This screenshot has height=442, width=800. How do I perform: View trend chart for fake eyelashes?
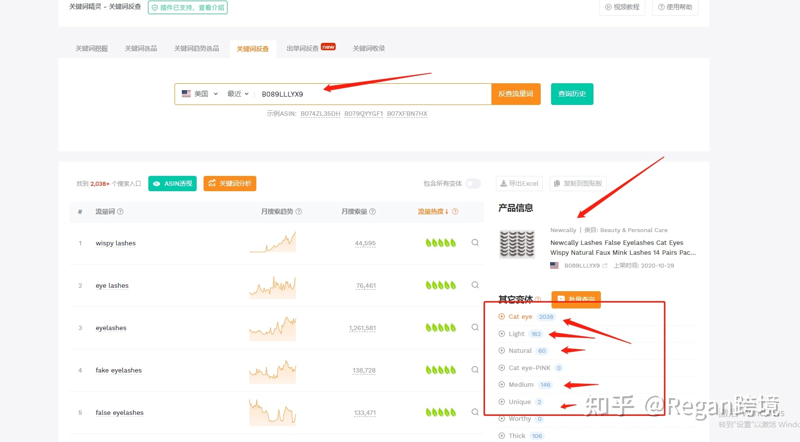272,372
